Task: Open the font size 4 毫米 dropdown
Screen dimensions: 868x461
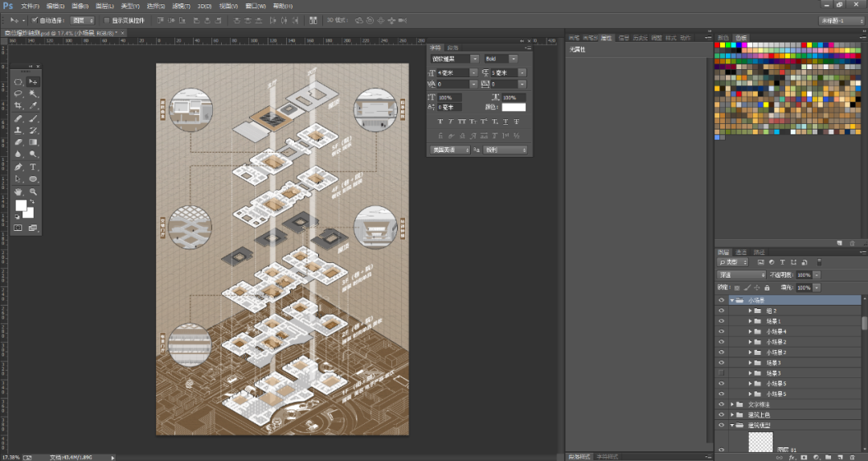Action: [x=473, y=72]
